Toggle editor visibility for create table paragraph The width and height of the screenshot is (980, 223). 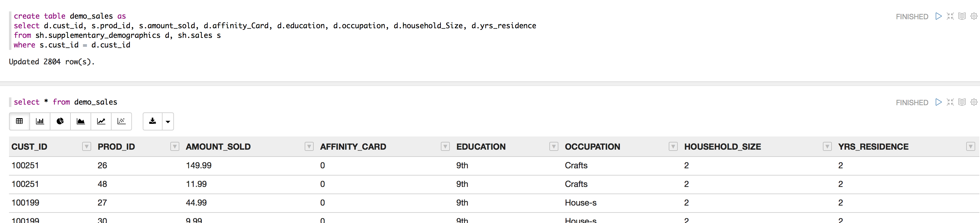[x=950, y=17]
